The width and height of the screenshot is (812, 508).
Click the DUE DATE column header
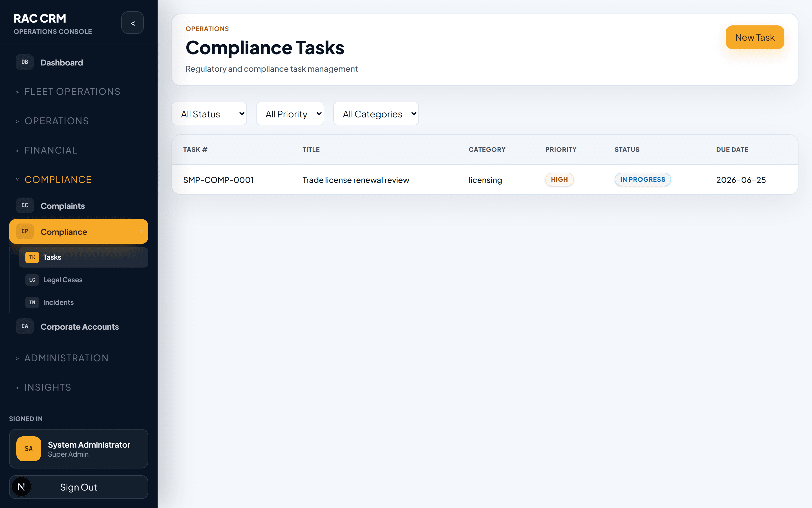point(732,150)
